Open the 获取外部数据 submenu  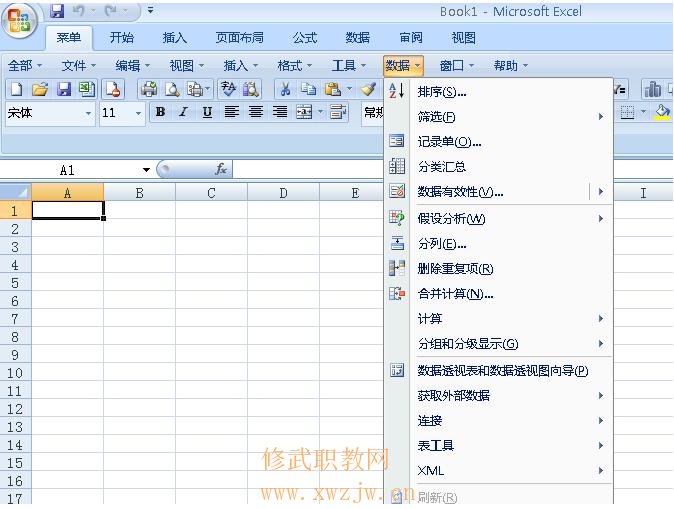[x=498, y=395]
